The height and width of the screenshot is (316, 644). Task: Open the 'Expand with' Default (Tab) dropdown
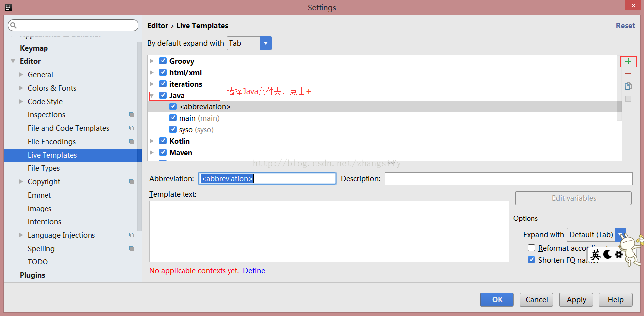coord(597,235)
